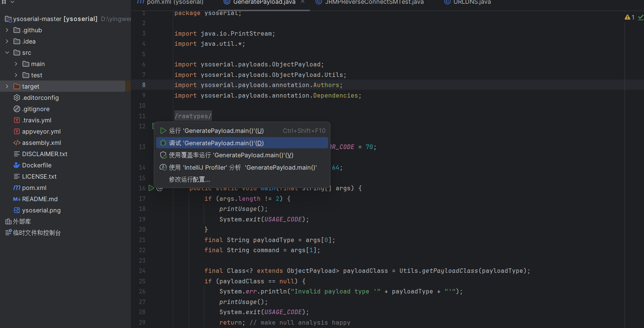Click the YAML icon of appveyor.yml

pos(17,131)
